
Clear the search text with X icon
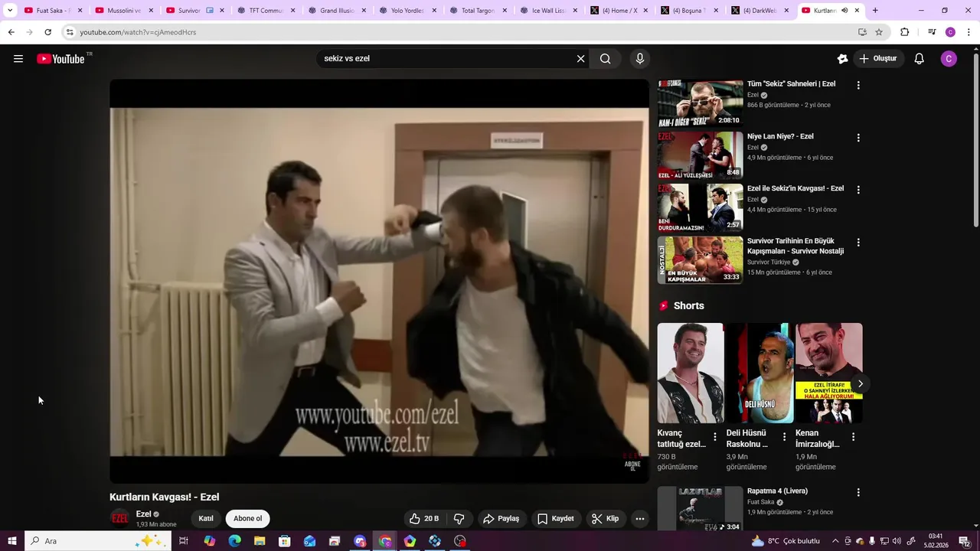point(580,59)
